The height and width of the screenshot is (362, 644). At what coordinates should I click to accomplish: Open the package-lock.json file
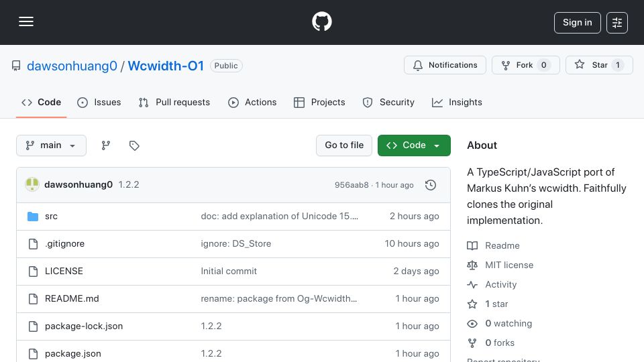click(84, 326)
